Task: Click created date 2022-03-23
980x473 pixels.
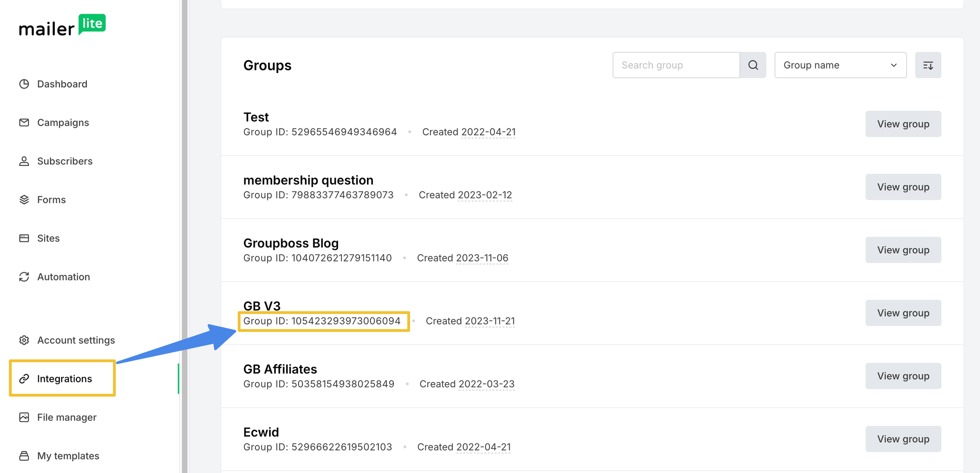Action: click(487, 384)
